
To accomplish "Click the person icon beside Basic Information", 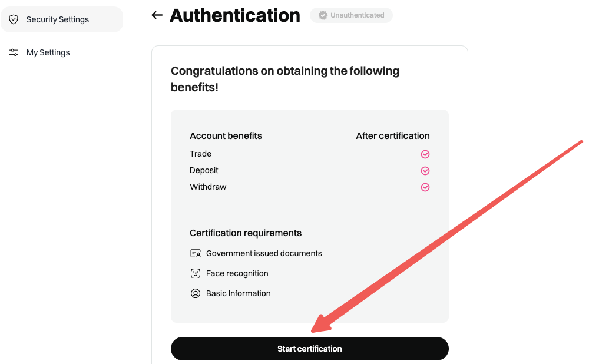I will coord(196,293).
